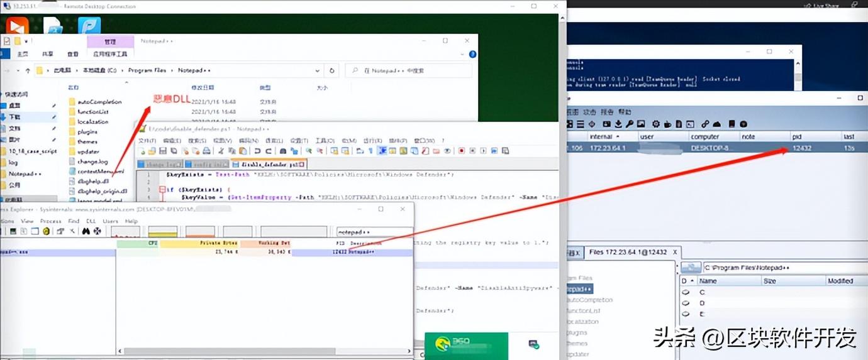Viewport: 868px width, 360px height.
Task: Open downloads view icon in Cobalt Strike toolbar
Action: point(618,124)
